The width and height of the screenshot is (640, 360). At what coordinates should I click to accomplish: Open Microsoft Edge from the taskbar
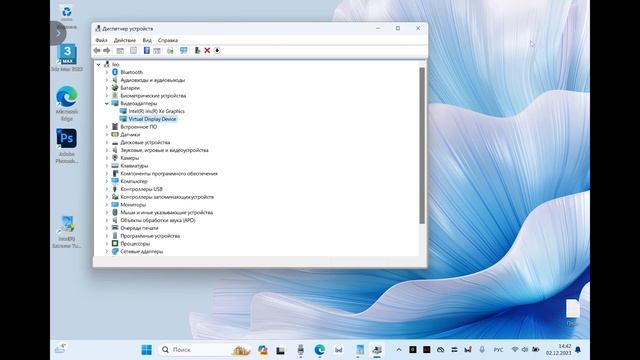coord(320,350)
